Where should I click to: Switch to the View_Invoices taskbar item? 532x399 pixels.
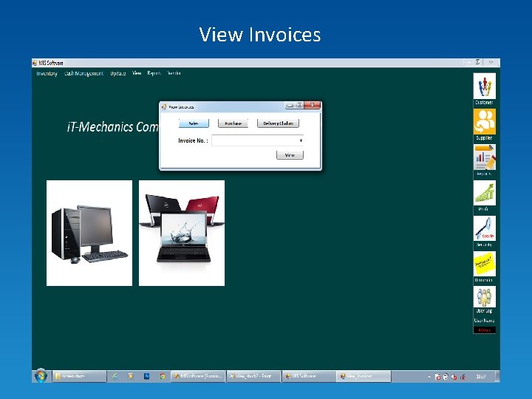[x=364, y=376]
